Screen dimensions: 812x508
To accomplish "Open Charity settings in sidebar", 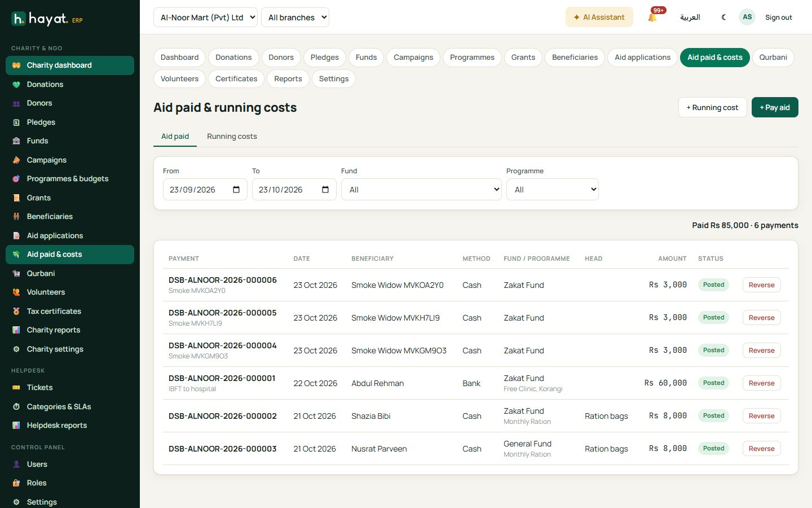I will pos(70,349).
